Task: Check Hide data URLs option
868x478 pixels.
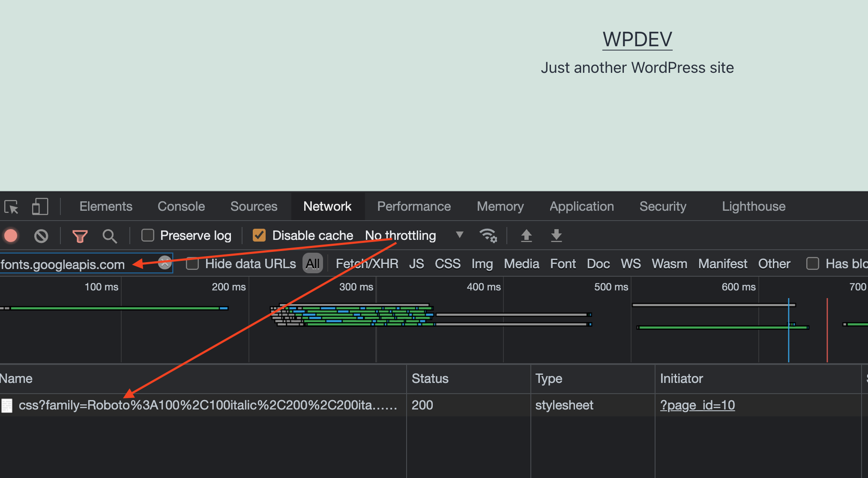Action: [192, 263]
